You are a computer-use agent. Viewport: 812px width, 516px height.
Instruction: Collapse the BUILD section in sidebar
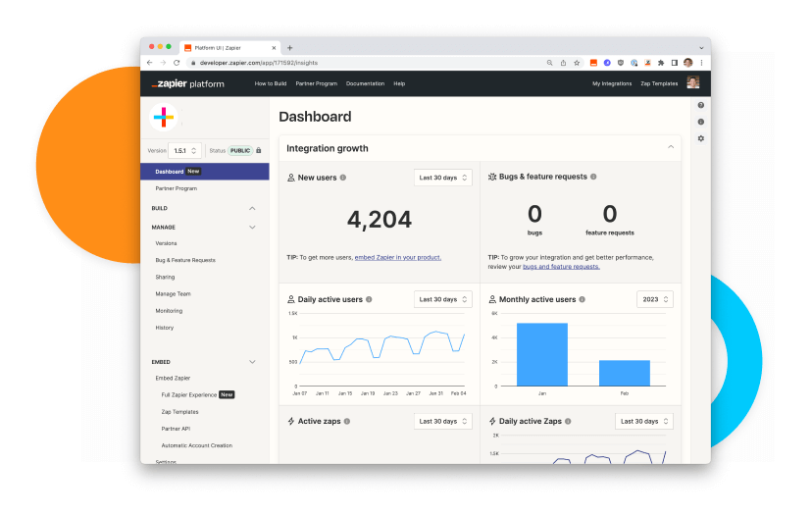(252, 208)
